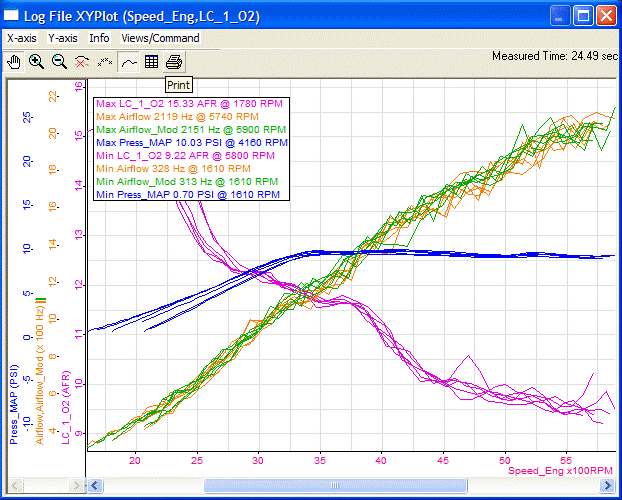The width and height of the screenshot is (622, 500).
Task: Click the Print toolbar icon
Action: (x=174, y=62)
